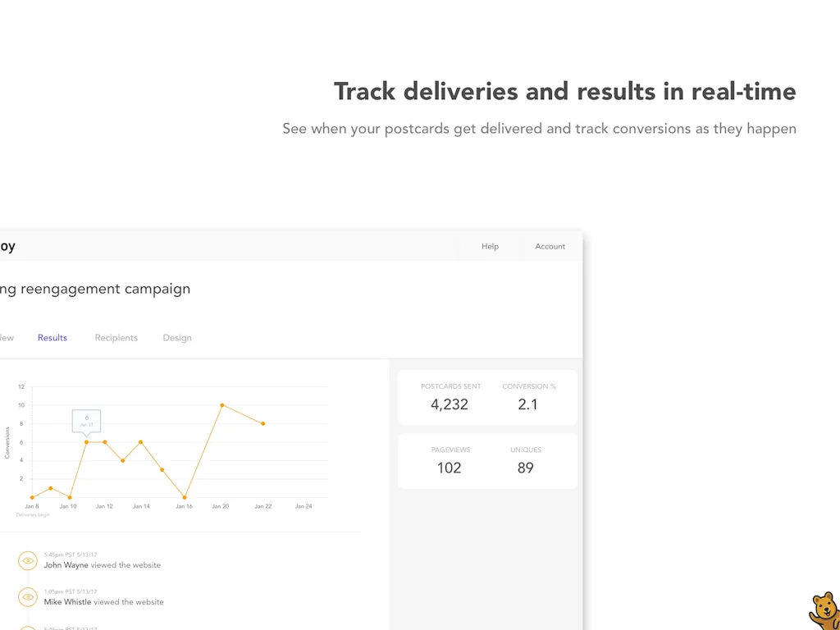Click the Pageviews value 102
This screenshot has height=630, width=840.
click(x=449, y=468)
